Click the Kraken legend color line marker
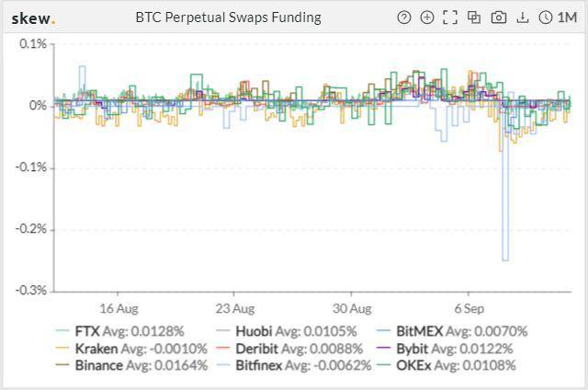Viewport: 588px width, 390px height. 62,349
